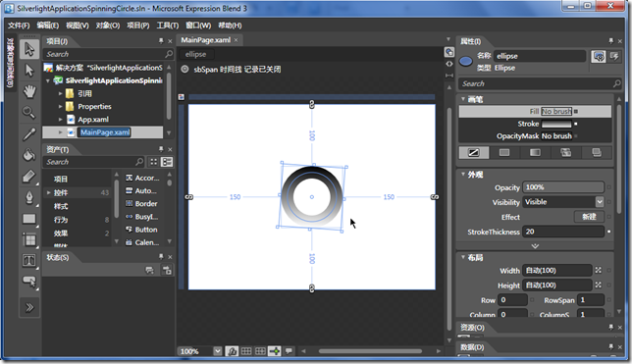Toggle sbSpan storyboard recording indicator
Viewport: 632px width, 364px height.
tap(184, 69)
